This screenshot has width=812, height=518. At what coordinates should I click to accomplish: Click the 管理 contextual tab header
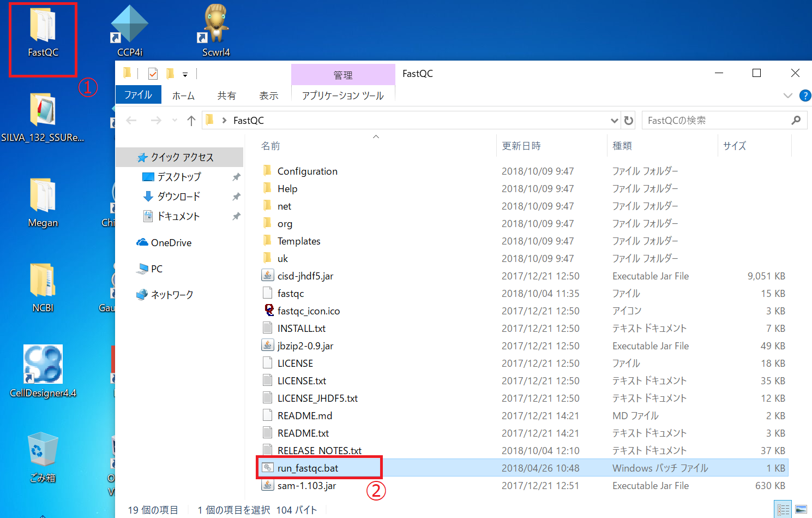(343, 75)
